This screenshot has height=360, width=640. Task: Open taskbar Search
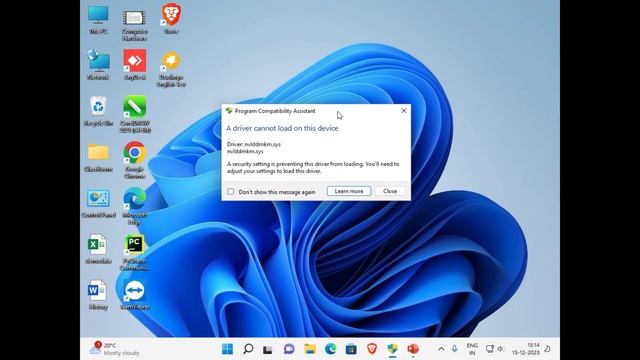[248, 349]
